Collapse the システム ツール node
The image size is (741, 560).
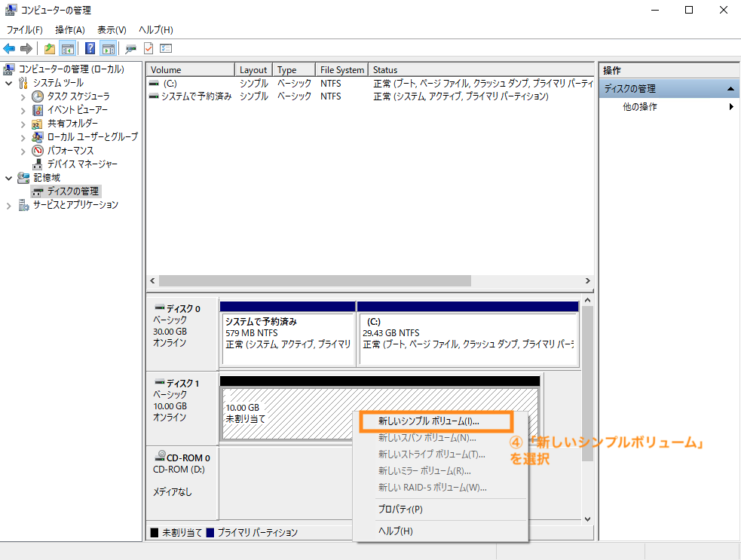(8, 83)
